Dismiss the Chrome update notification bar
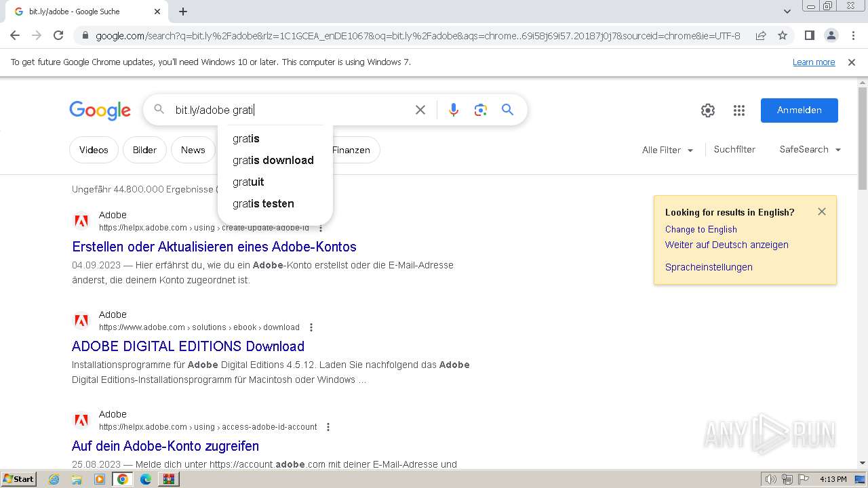Image resolution: width=868 pixels, height=488 pixels. [852, 62]
